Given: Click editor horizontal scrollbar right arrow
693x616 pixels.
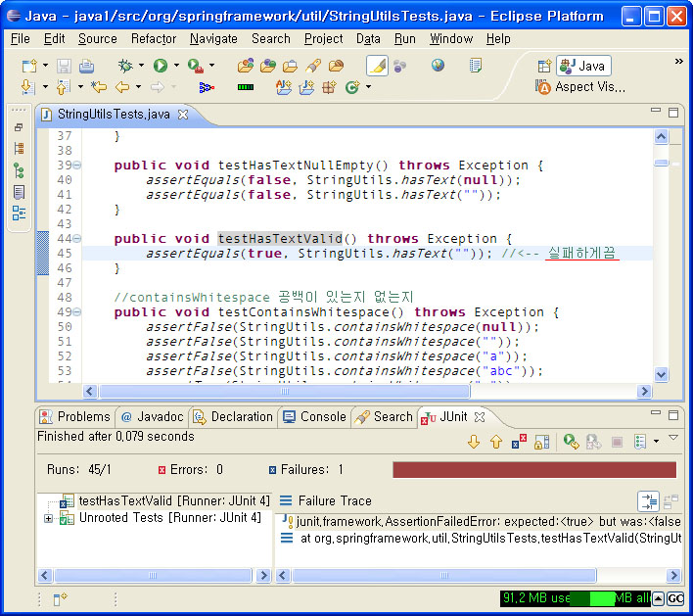Looking at the screenshot, I should click(x=644, y=392).
